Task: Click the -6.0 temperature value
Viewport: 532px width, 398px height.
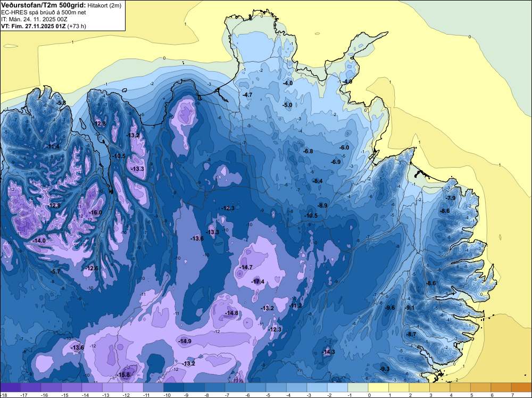Action: coord(344,147)
